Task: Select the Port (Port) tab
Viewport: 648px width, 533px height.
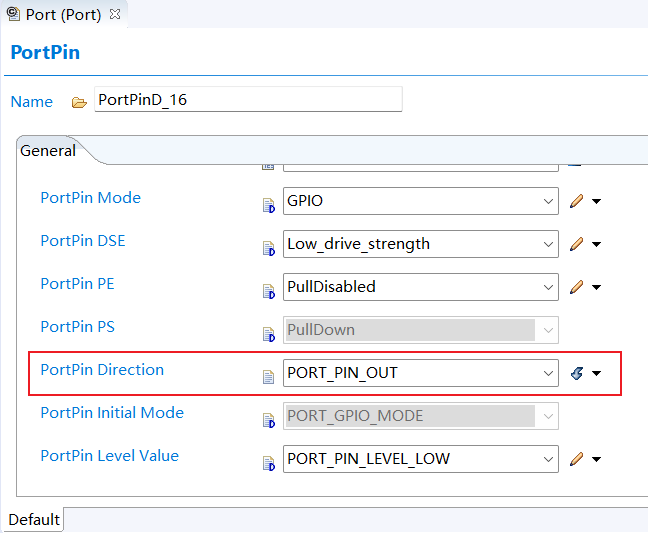Action: (63, 15)
